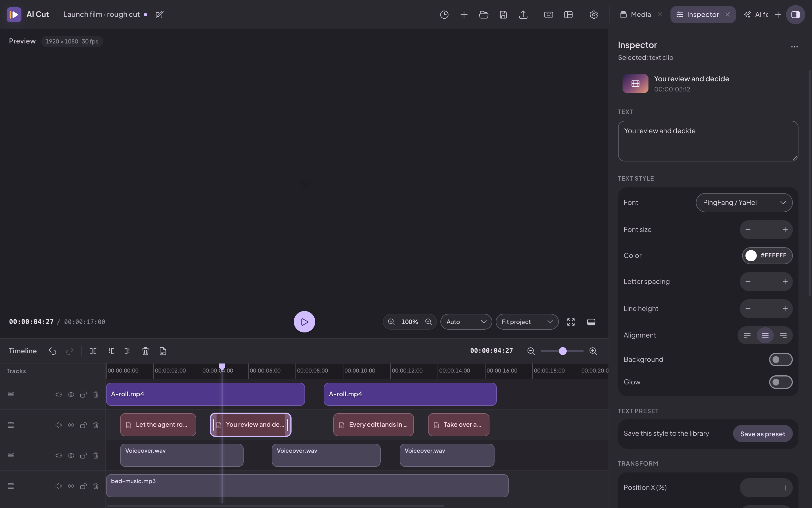Screen dimensions: 812x508
Task: Zoom in the timeline magnifier icon
Action: pyautogui.click(x=593, y=351)
